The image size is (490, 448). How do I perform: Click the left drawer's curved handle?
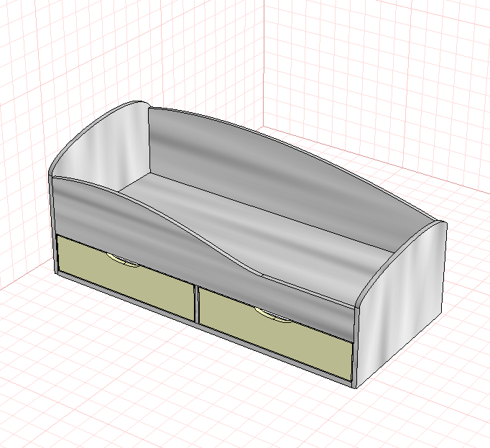pos(124,262)
